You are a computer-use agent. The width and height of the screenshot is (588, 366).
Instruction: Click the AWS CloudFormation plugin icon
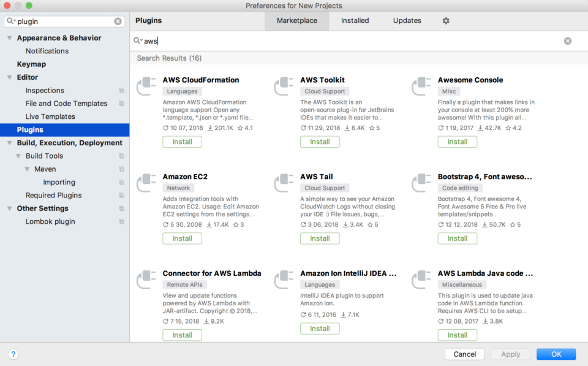click(x=146, y=86)
